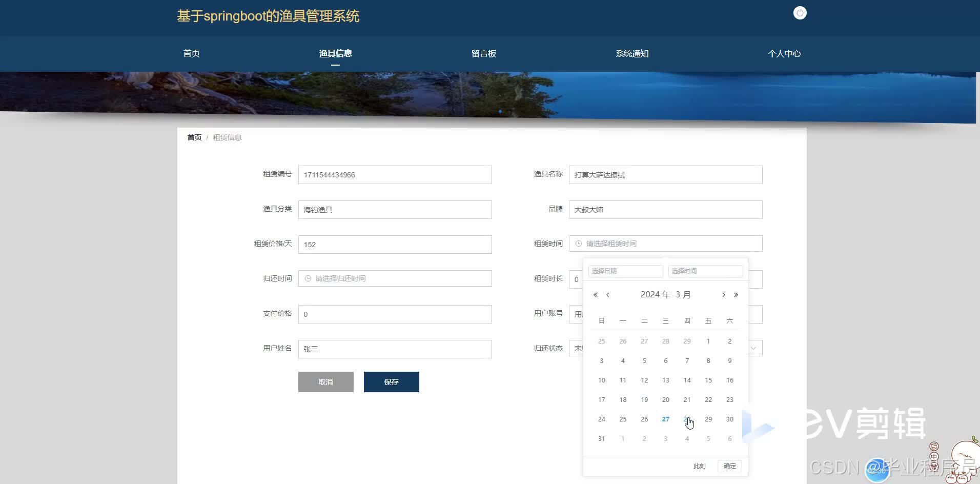The image size is (980, 484).
Task: Open the 个人中心 page
Action: pyautogui.click(x=784, y=53)
